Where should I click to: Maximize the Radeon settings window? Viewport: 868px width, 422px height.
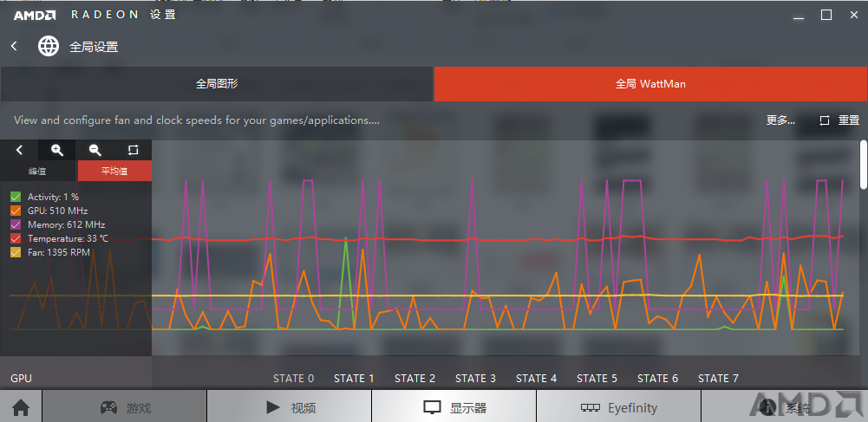point(826,16)
